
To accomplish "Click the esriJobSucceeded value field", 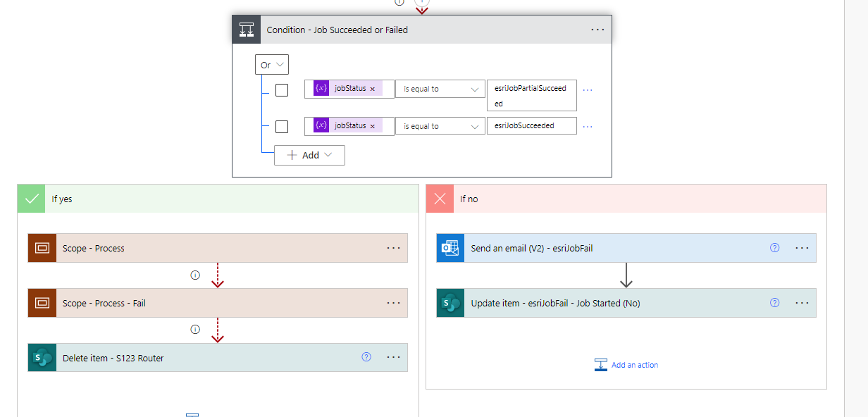I will click(531, 126).
